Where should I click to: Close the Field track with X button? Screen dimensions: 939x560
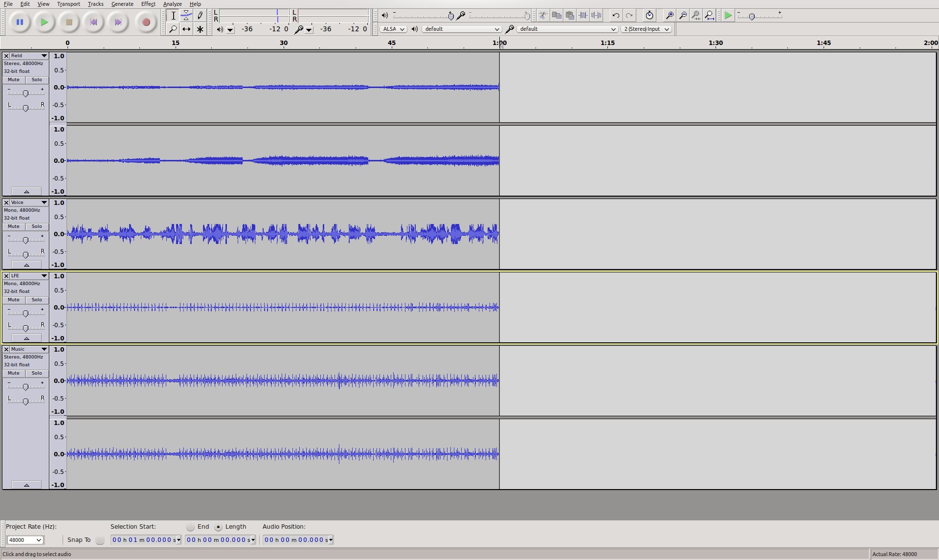(x=6, y=56)
